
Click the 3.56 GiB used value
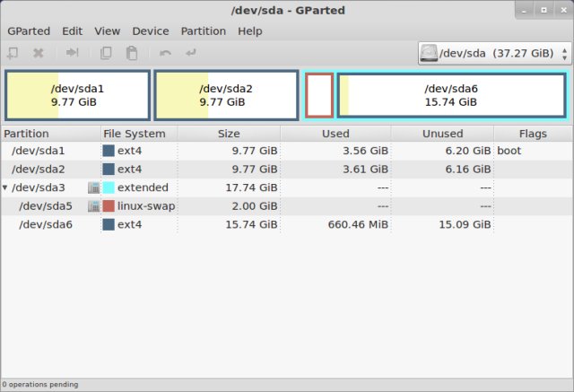click(365, 151)
